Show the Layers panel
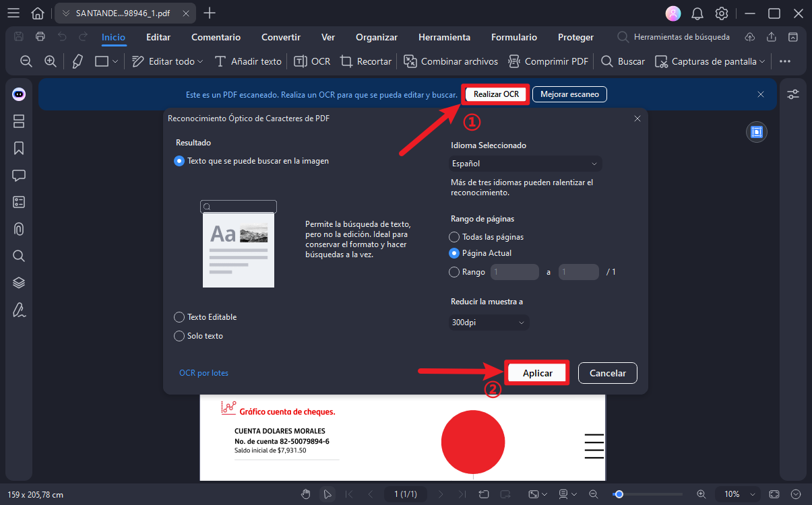The height and width of the screenshot is (505, 812). click(18, 282)
